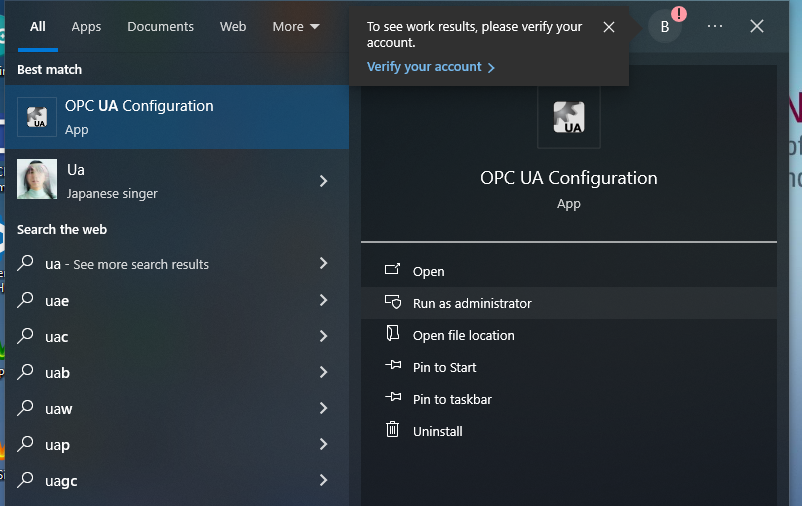Choose Pin to Start option
This screenshot has height=506, width=802.
pos(444,367)
